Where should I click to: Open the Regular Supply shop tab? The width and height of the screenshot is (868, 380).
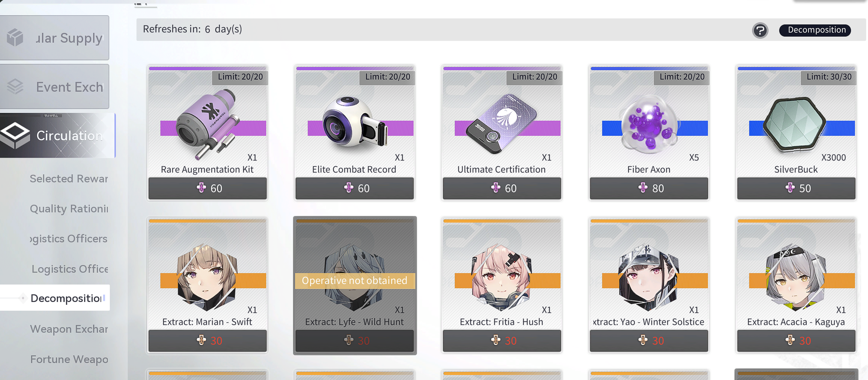[54, 38]
